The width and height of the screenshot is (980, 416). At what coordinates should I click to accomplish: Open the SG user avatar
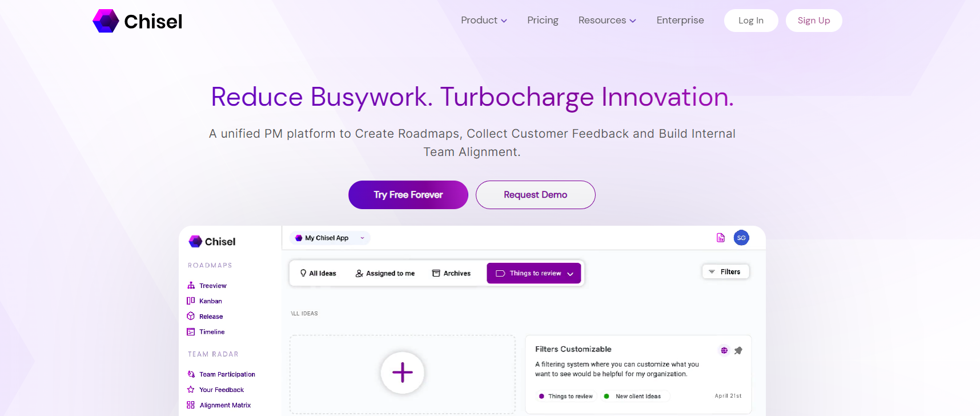pos(741,238)
